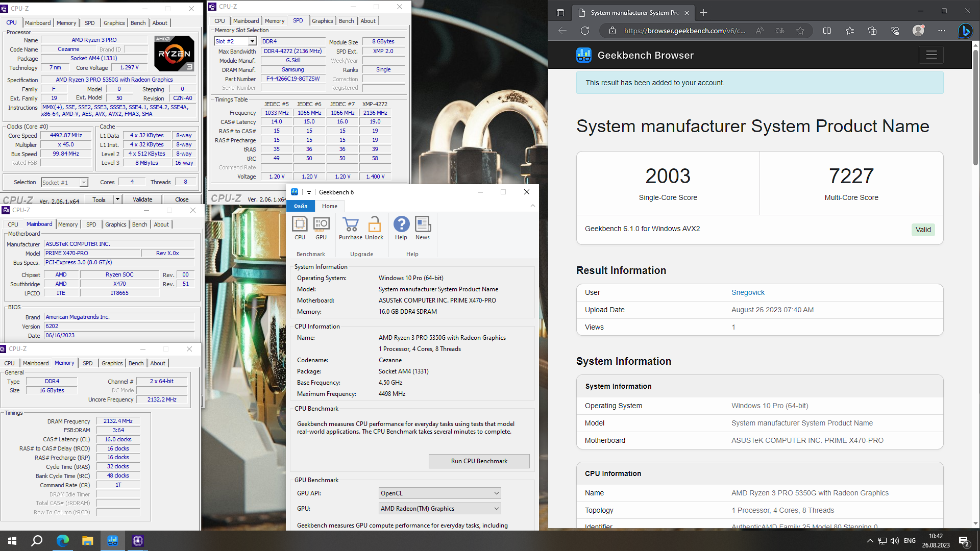
Task: Open Windows Start menu
Action: coord(12,541)
